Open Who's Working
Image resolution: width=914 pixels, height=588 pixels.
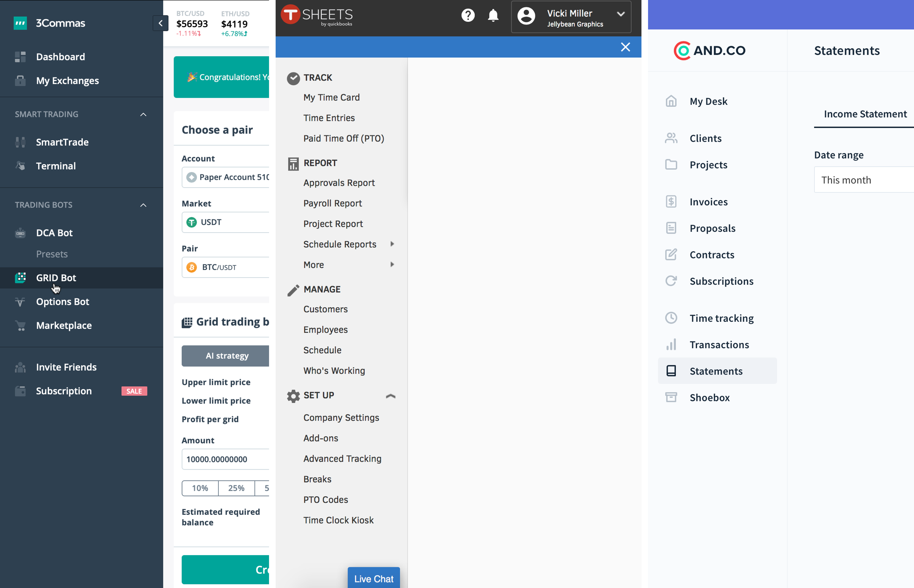(334, 370)
